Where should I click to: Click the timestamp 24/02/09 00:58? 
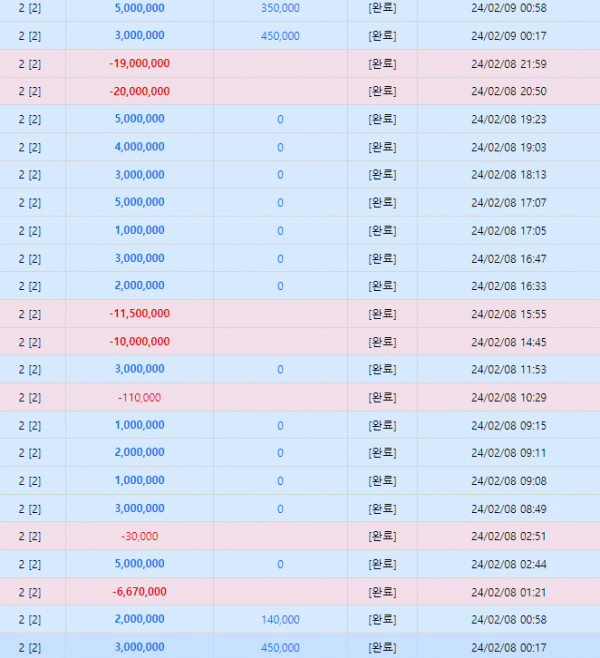click(x=509, y=8)
